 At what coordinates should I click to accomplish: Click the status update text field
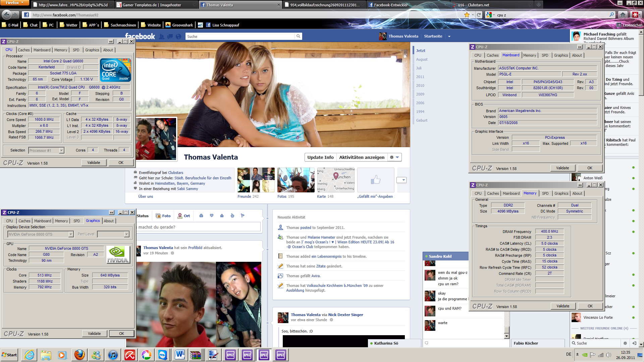198,227
